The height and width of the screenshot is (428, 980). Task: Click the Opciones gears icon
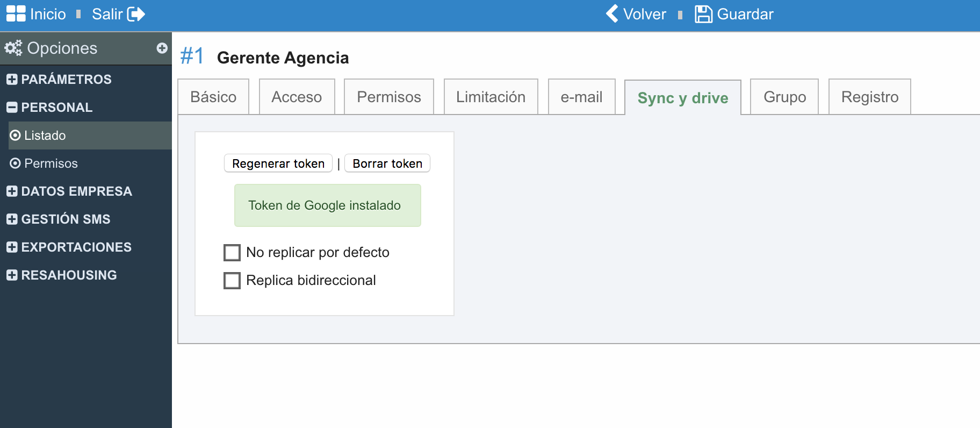pyautogui.click(x=13, y=48)
